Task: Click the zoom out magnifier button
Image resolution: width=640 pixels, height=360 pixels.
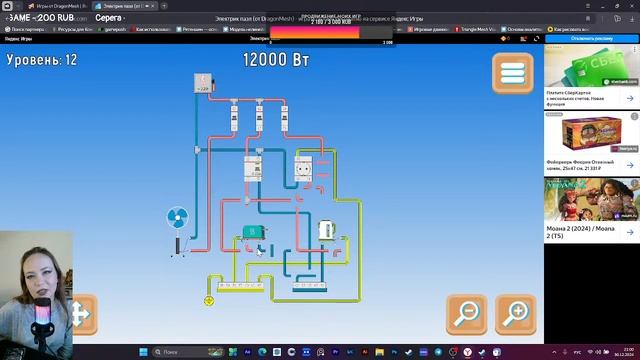Action: pos(467,315)
